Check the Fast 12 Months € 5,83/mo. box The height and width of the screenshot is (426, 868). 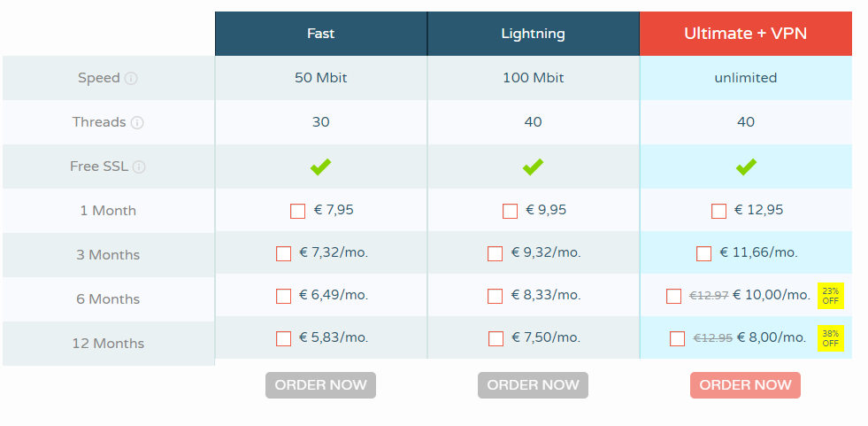pos(283,338)
